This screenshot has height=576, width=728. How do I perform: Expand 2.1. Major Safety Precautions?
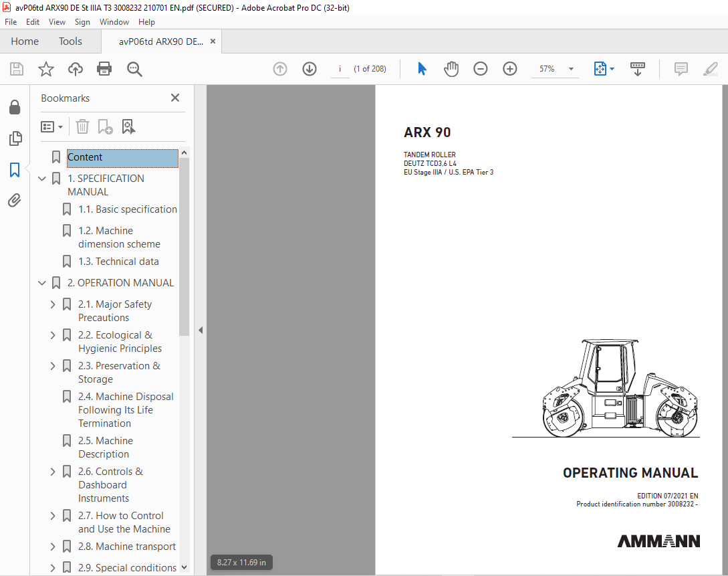pyautogui.click(x=53, y=304)
